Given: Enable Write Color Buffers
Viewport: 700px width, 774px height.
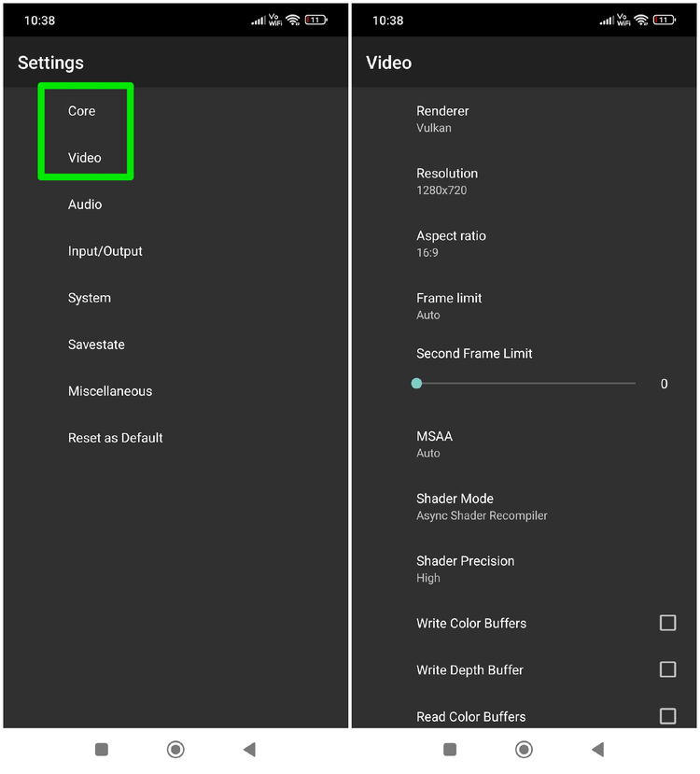Looking at the screenshot, I should click(x=667, y=623).
